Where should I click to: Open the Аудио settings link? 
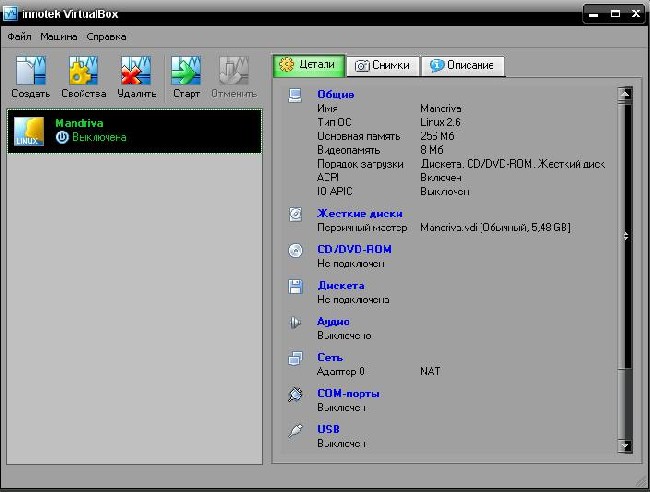pos(333,322)
